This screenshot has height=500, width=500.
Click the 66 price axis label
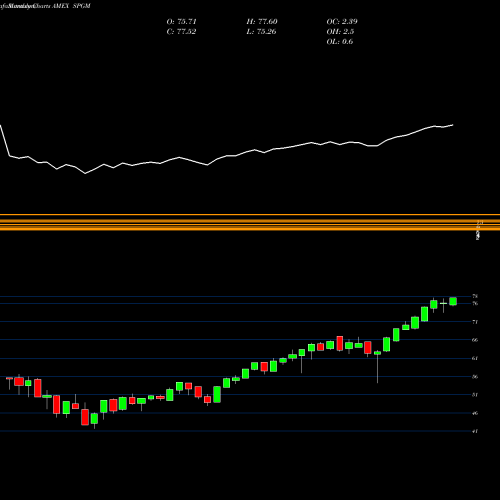tap(475, 340)
